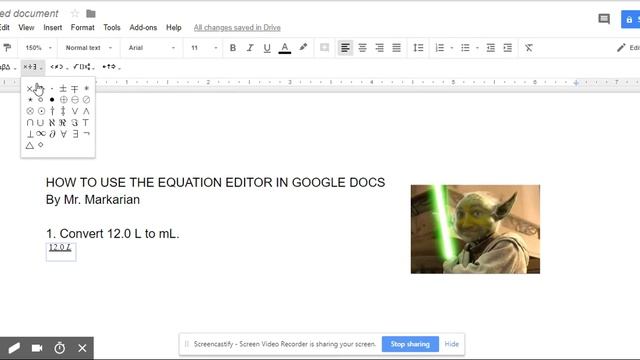Screen dimensions: 640x360
Task: Open the Tools menu
Action: [x=112, y=27]
